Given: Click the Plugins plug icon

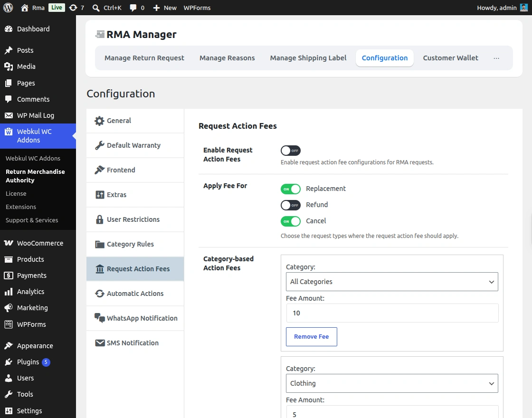Looking at the screenshot, I should [x=9, y=362].
